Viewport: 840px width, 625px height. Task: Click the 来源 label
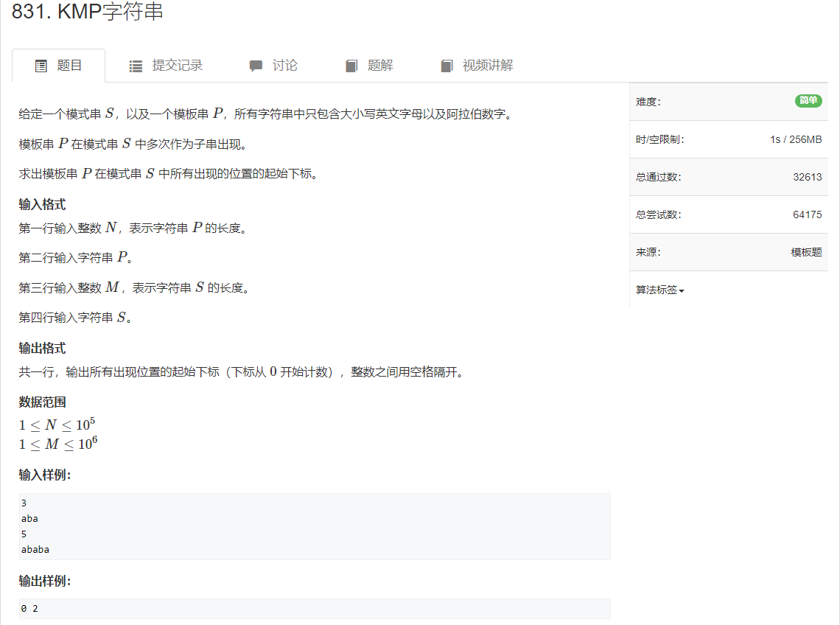click(648, 252)
